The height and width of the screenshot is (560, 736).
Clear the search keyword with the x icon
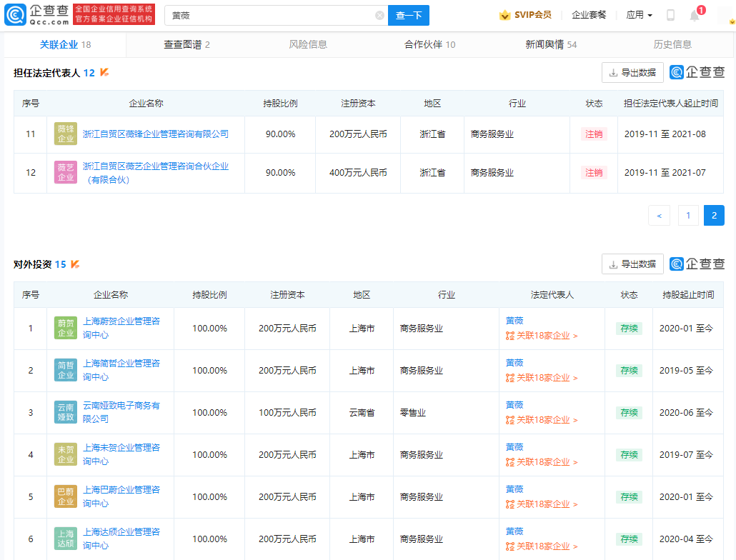tap(378, 15)
